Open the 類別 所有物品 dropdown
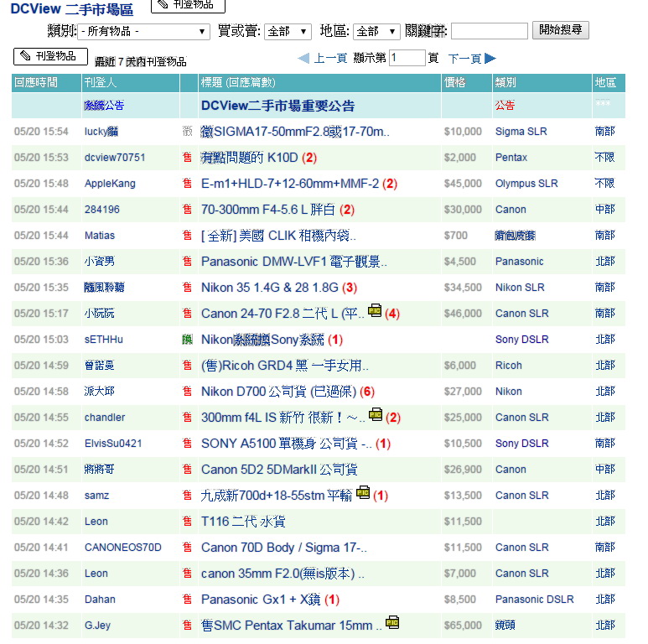This screenshot has height=644, width=648. coord(143,31)
